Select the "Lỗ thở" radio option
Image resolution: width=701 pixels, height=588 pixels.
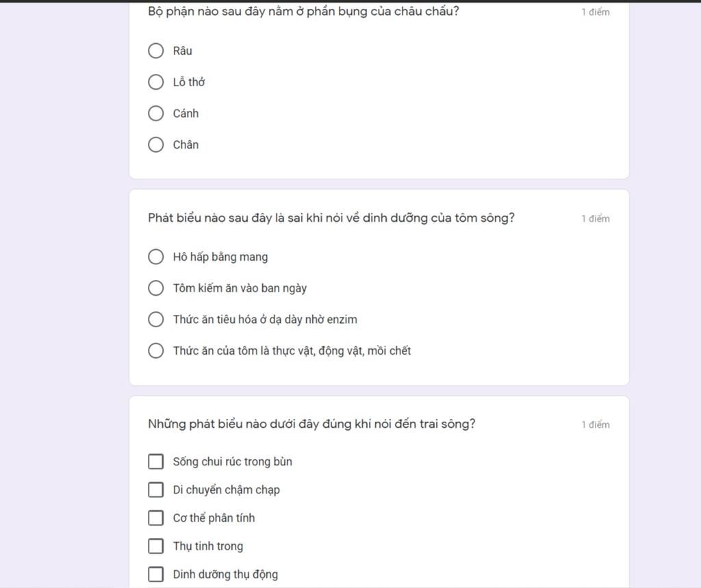click(155, 82)
